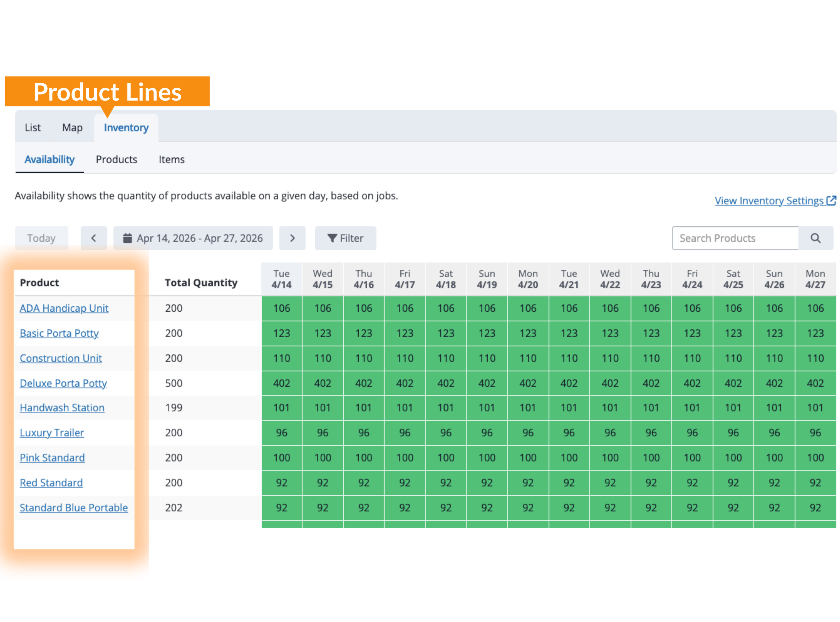Select the Availability sub-tab
Viewport: 840px width, 622px height.
coord(49,159)
